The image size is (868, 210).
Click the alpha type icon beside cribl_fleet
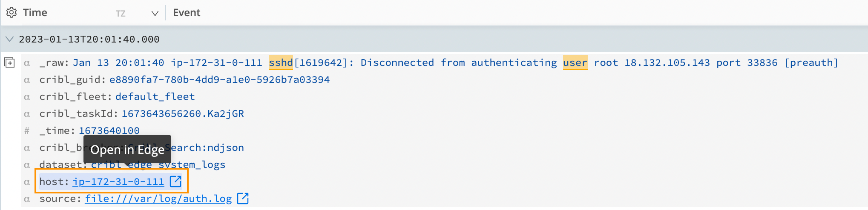27,97
